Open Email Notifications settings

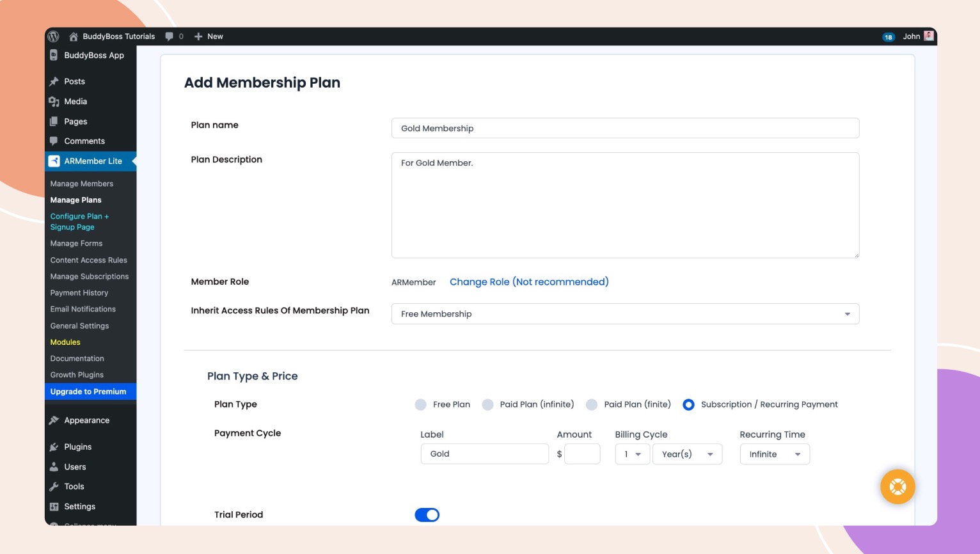[83, 309]
